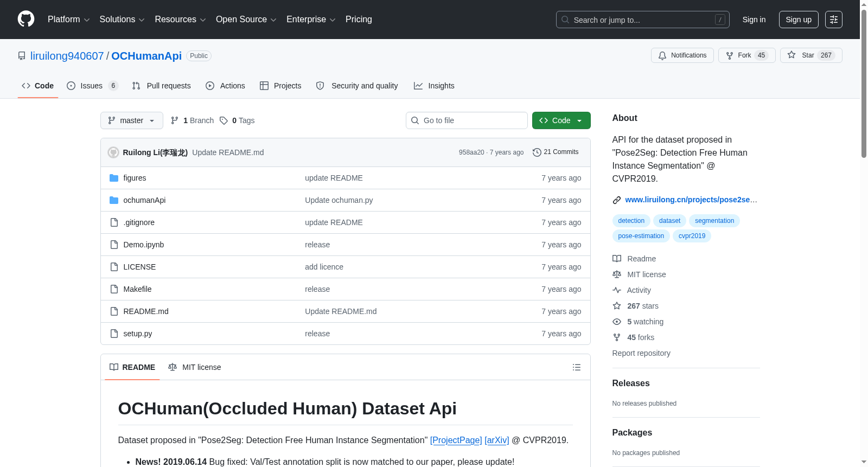868x467 pixels.
Task: Expand the Open Source menu
Action: point(246,20)
